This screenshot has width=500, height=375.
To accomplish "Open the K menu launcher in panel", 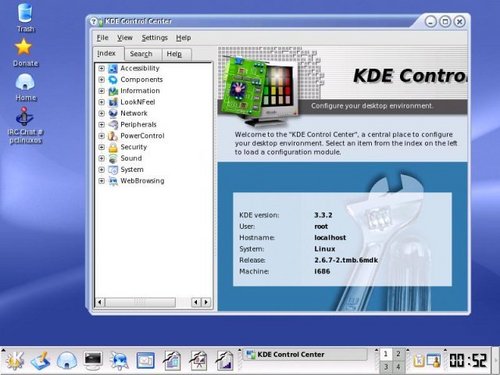I will pos(14,361).
